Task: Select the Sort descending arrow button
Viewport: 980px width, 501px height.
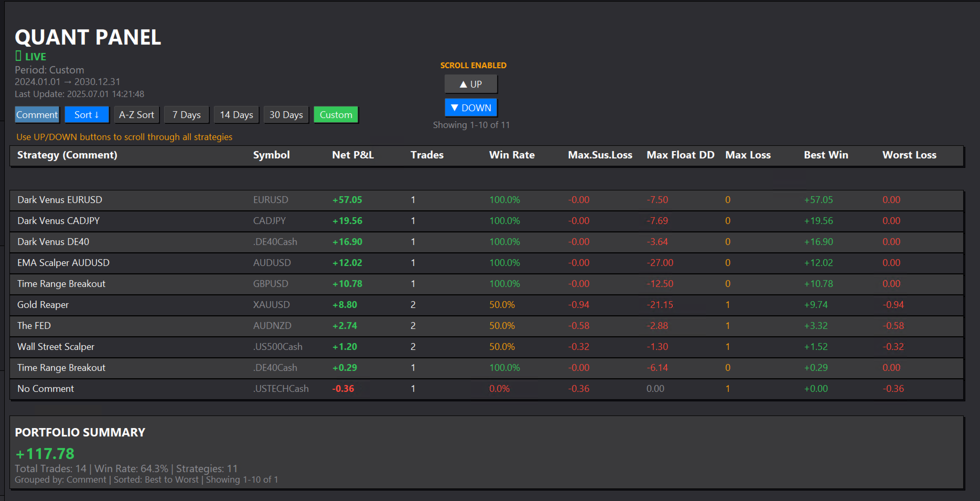Action: pos(87,114)
